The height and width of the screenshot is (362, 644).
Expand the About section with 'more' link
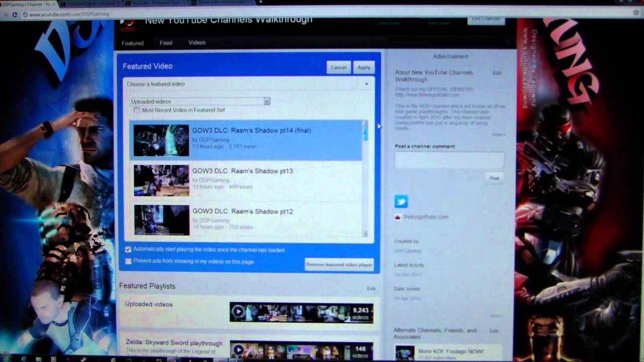pos(498,135)
